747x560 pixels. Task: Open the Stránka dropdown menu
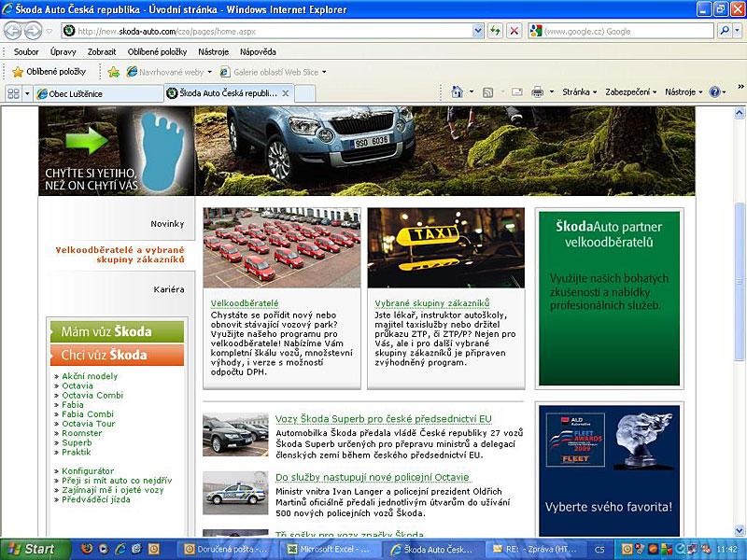coord(579,91)
